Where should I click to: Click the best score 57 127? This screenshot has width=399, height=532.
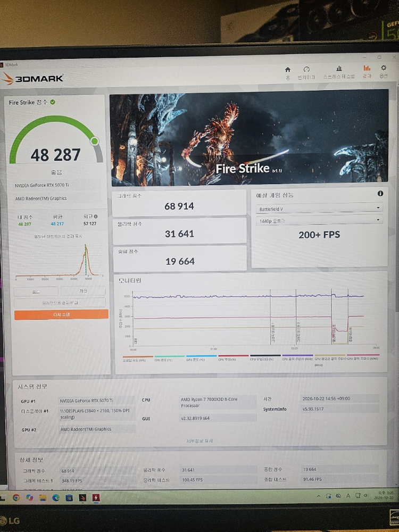point(90,223)
